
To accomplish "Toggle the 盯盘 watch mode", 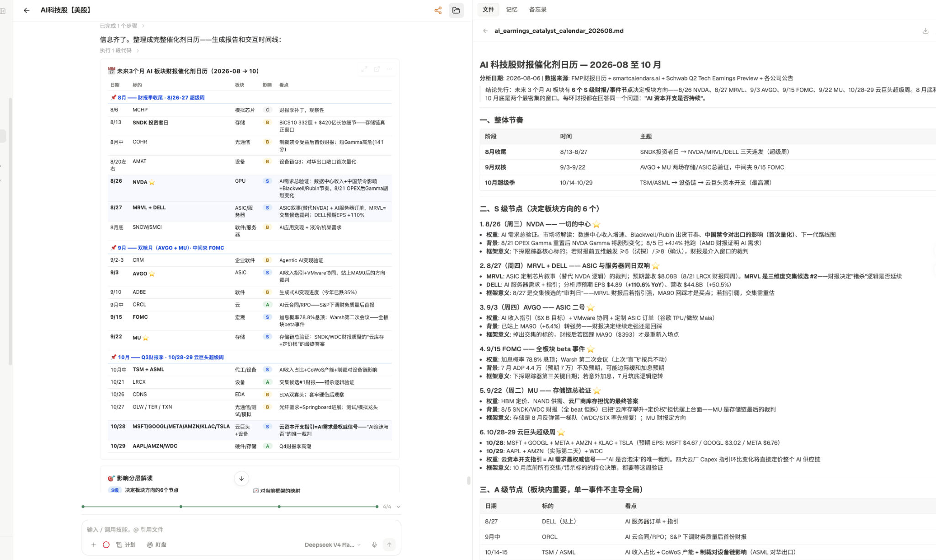I will pyautogui.click(x=157, y=544).
